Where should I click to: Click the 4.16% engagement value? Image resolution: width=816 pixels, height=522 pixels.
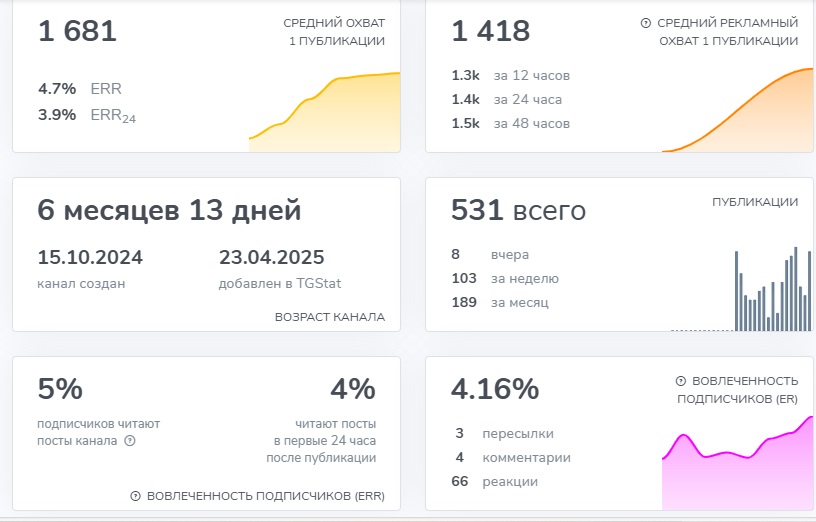click(x=495, y=389)
